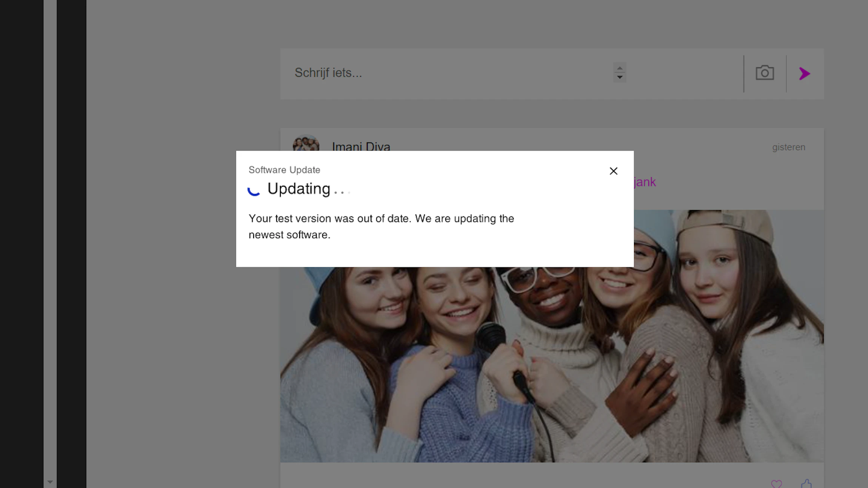The image size is (868, 488).
Task: Click the down arrow in the text box stepper
Action: (x=620, y=77)
